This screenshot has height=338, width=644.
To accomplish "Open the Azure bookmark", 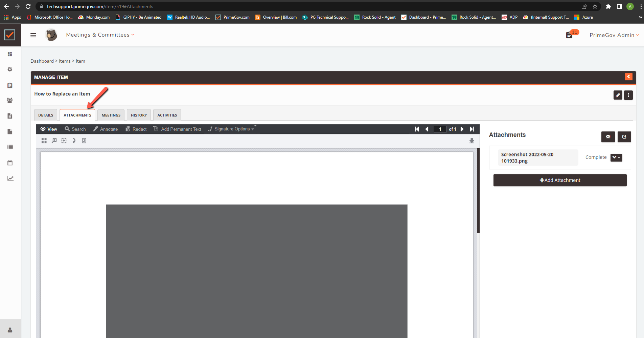I will pyautogui.click(x=583, y=17).
